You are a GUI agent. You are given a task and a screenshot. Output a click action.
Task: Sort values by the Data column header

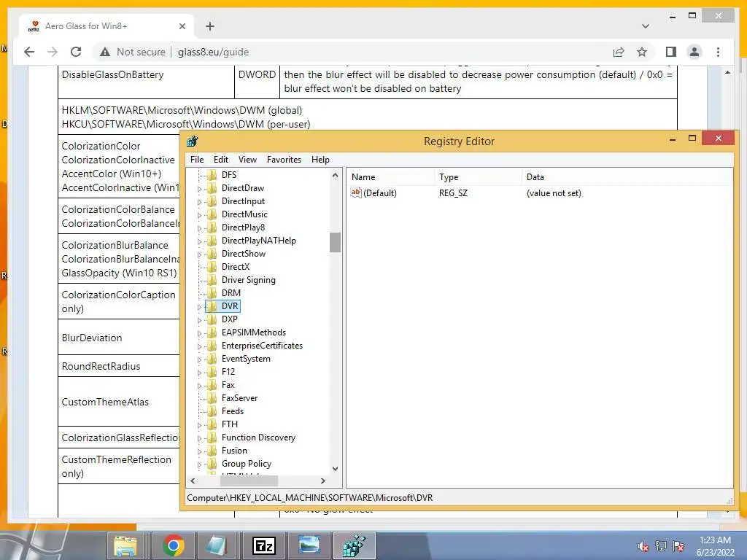pos(627,176)
